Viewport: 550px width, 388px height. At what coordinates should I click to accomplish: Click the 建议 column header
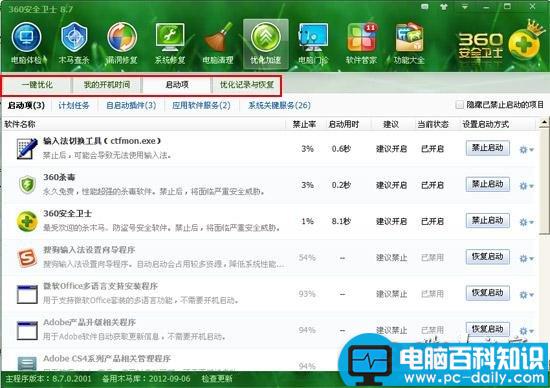point(391,125)
